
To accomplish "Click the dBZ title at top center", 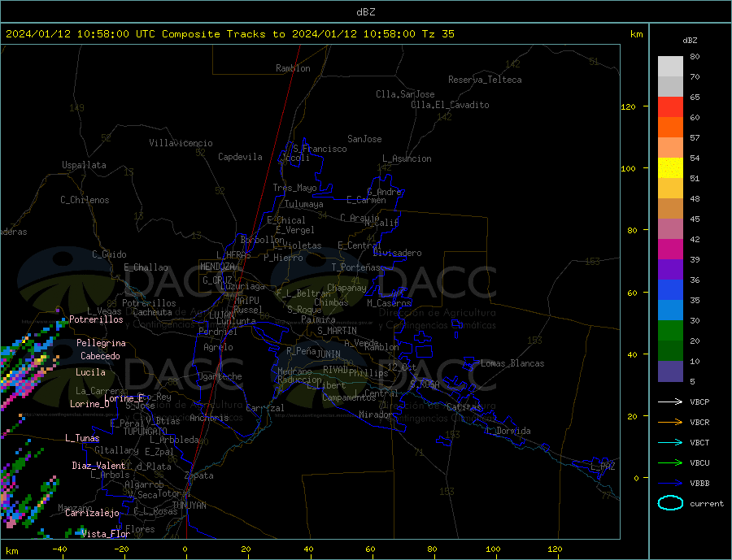I will coord(365,12).
